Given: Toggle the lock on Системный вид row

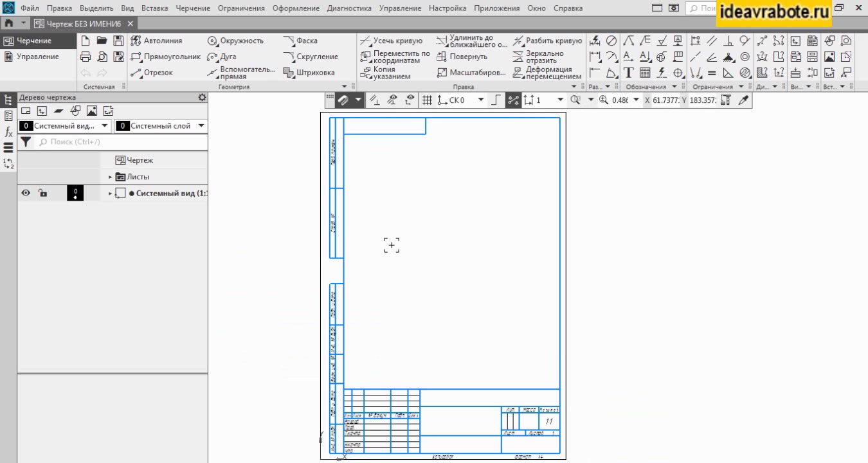Looking at the screenshot, I should [42, 193].
